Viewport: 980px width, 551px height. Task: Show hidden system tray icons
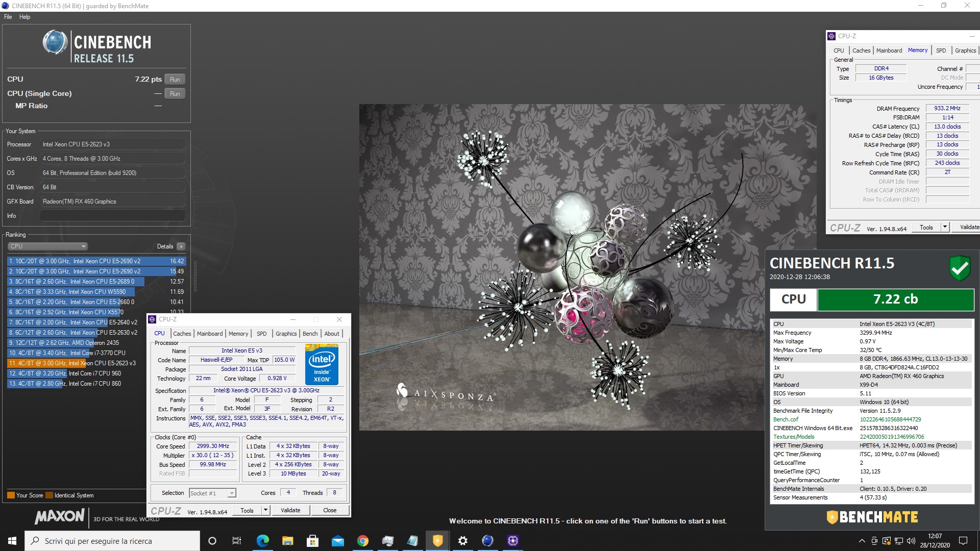862,541
